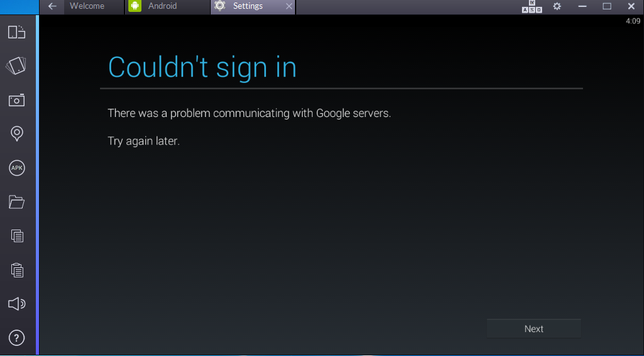
Task: Open the set location pin icon
Action: 17,134
